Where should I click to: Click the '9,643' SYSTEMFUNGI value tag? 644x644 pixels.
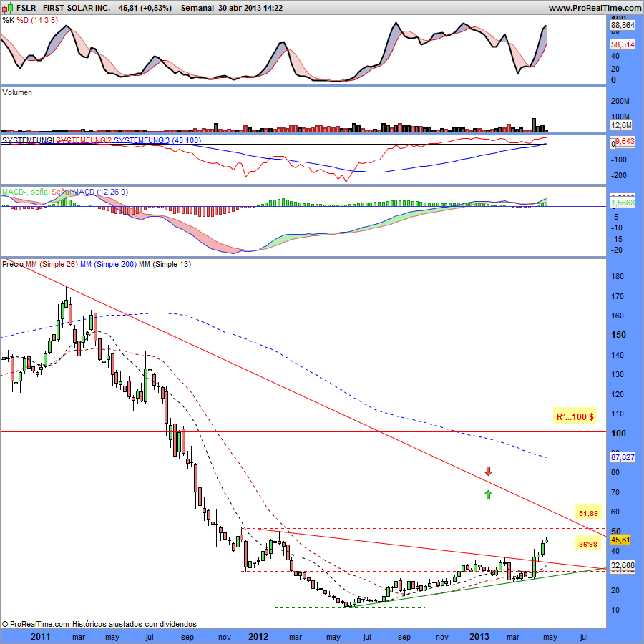pos(625,141)
